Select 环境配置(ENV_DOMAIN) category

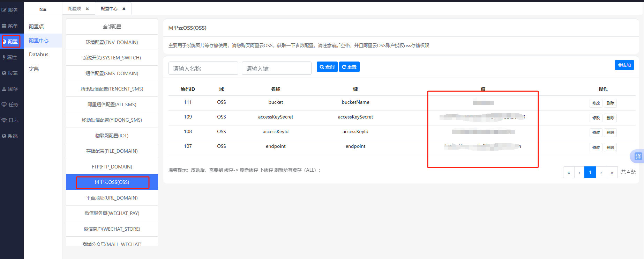(x=112, y=42)
